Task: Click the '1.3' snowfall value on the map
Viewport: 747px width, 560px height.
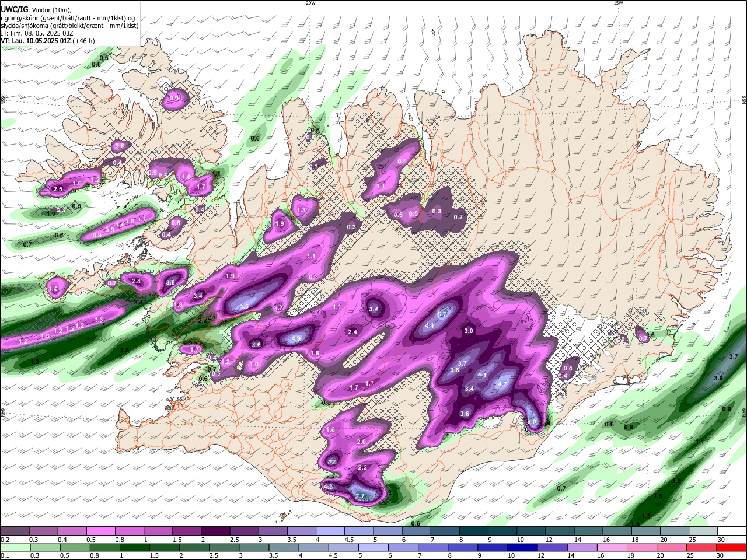Action: pos(301,211)
